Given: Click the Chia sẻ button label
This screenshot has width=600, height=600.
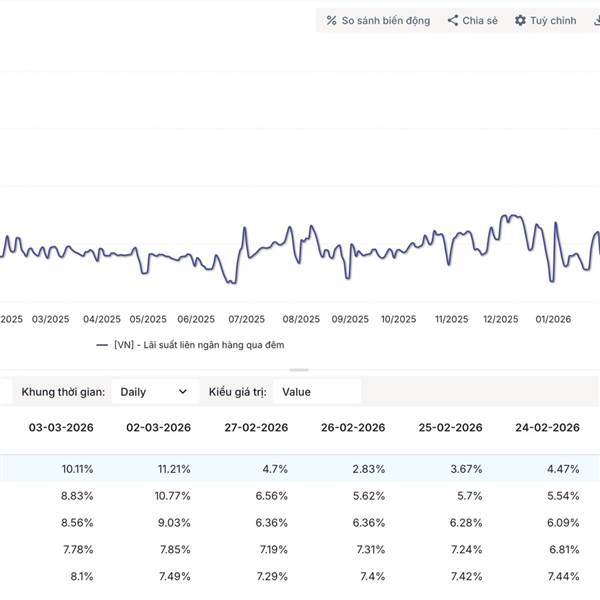Looking at the screenshot, I should 480,20.
